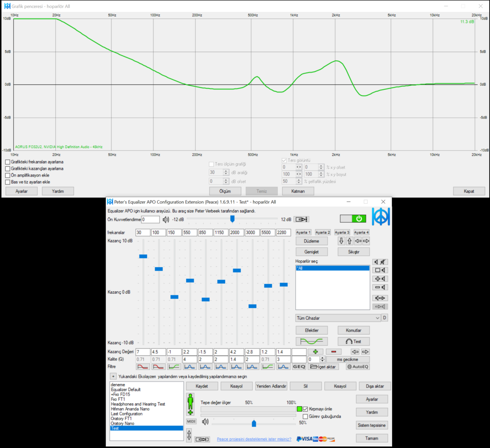Click the move-up arrow icon next to Düzleme
This screenshot has width=490, height=448.
pyautogui.click(x=349, y=241)
